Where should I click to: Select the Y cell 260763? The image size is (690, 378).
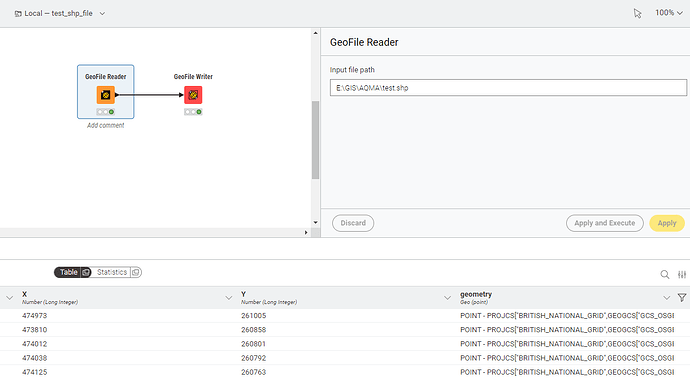[x=253, y=372]
